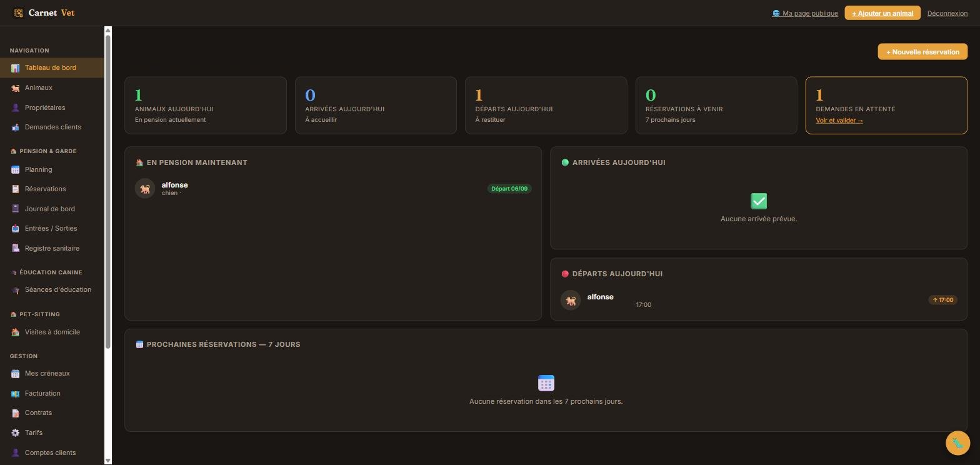Click the sidebar scrollbar up arrow
The image size is (980, 465).
click(108, 30)
